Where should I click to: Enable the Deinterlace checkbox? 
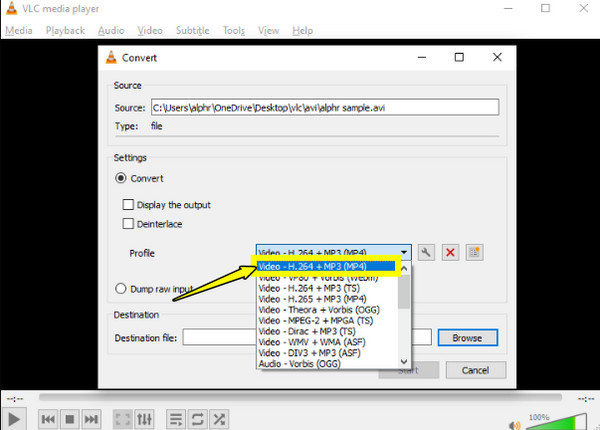pyautogui.click(x=128, y=223)
